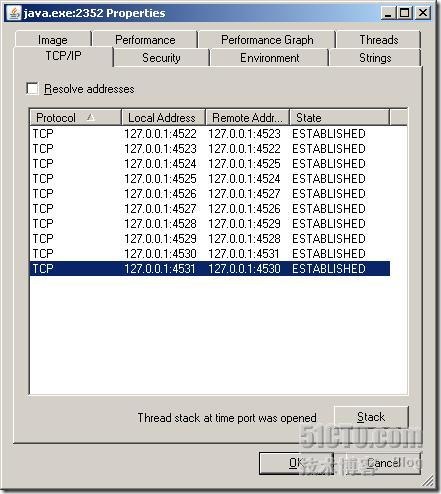Maximize the Properties window
This screenshot has height=494, width=441.
pos(405,13)
